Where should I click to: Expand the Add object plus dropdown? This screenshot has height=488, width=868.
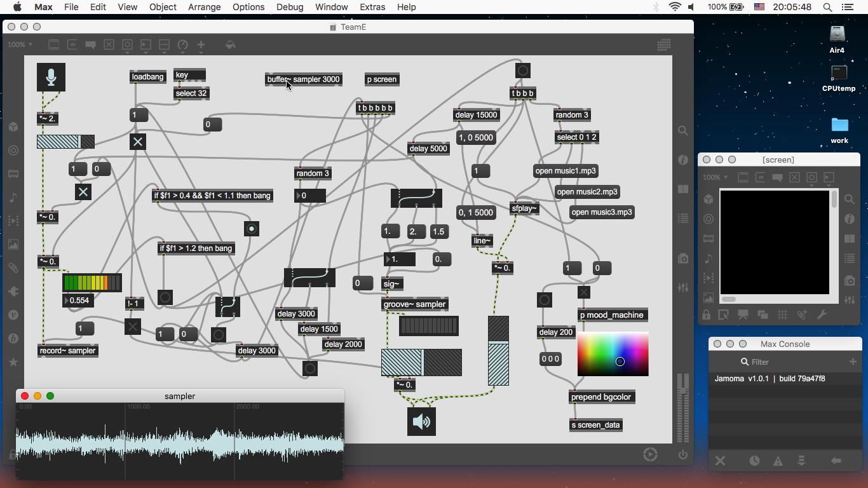[x=201, y=44]
